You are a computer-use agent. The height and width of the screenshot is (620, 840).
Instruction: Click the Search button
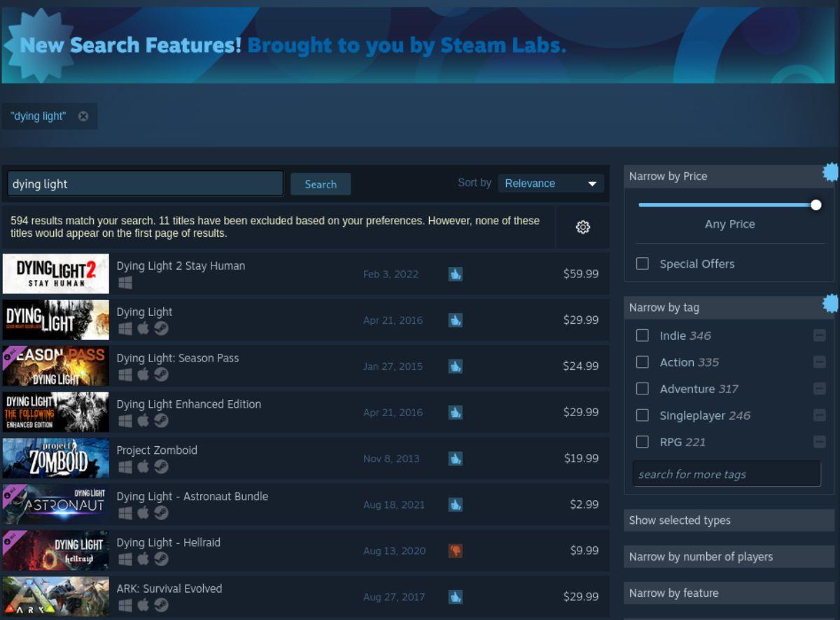click(320, 184)
